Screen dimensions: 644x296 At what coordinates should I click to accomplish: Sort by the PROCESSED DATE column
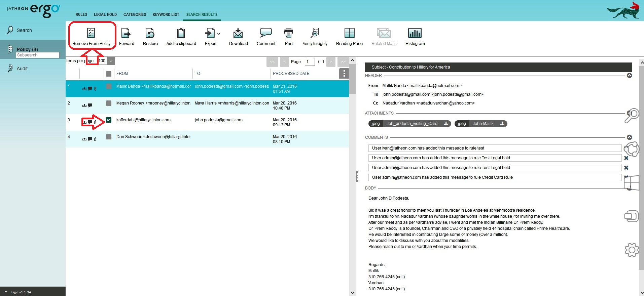tap(291, 74)
